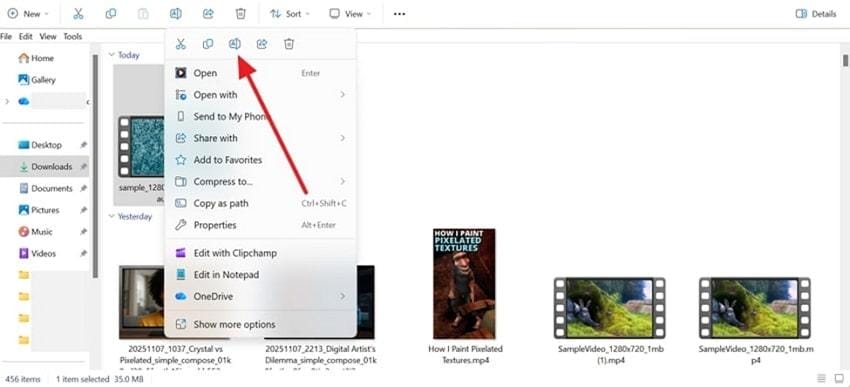The width and height of the screenshot is (850, 387).
Task: Click the navigation pane scrollbar
Action: [96, 166]
